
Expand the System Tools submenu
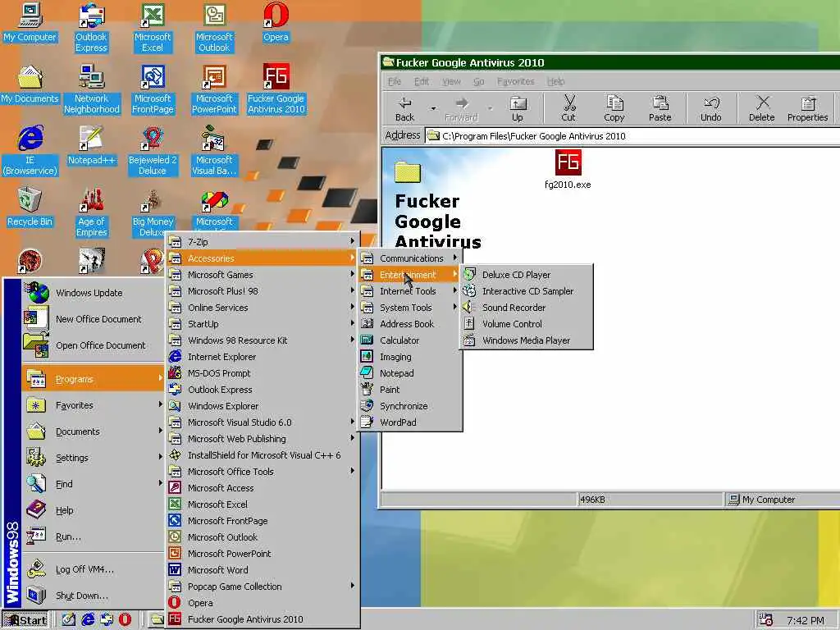point(409,308)
